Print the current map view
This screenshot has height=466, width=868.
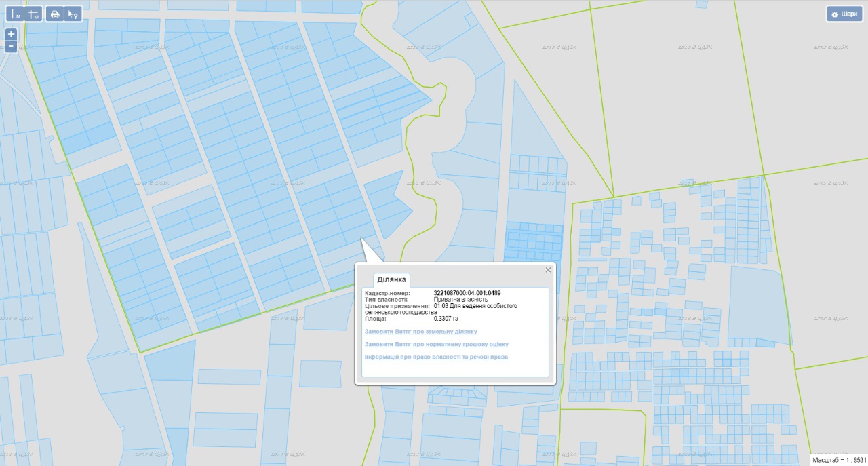pos(55,14)
